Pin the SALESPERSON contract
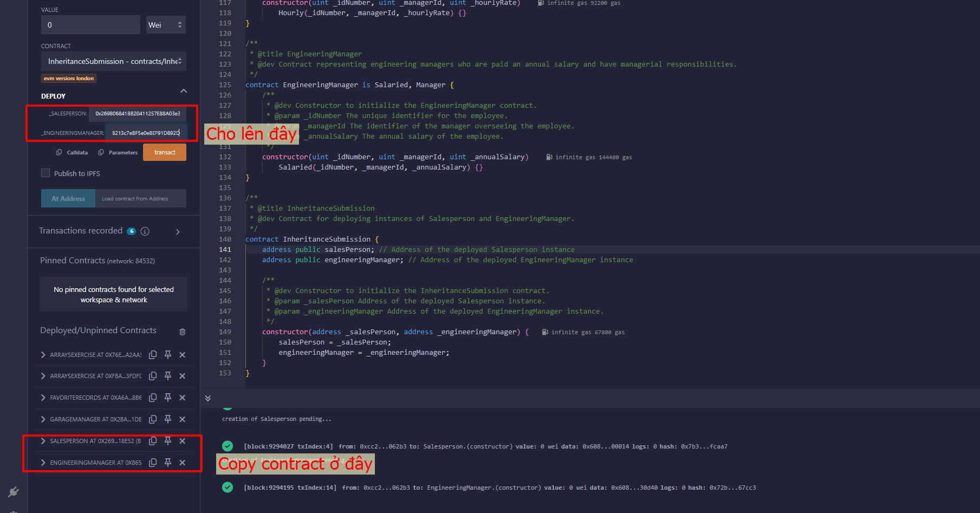 pyautogui.click(x=168, y=441)
